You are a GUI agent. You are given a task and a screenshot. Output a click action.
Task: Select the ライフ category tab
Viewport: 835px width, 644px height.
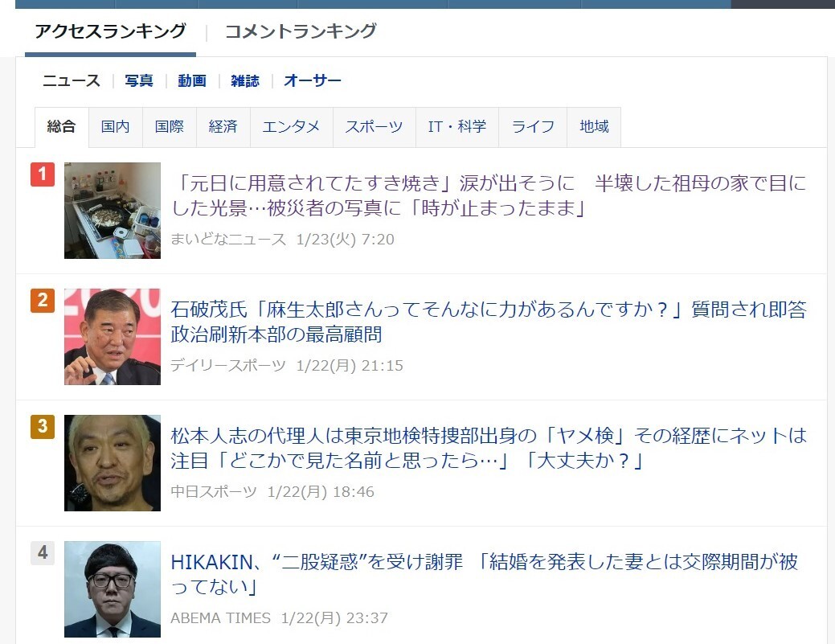coord(533,127)
